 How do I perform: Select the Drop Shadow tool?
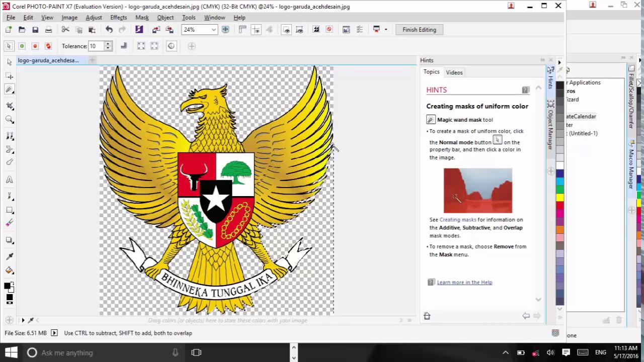[x=9, y=240]
